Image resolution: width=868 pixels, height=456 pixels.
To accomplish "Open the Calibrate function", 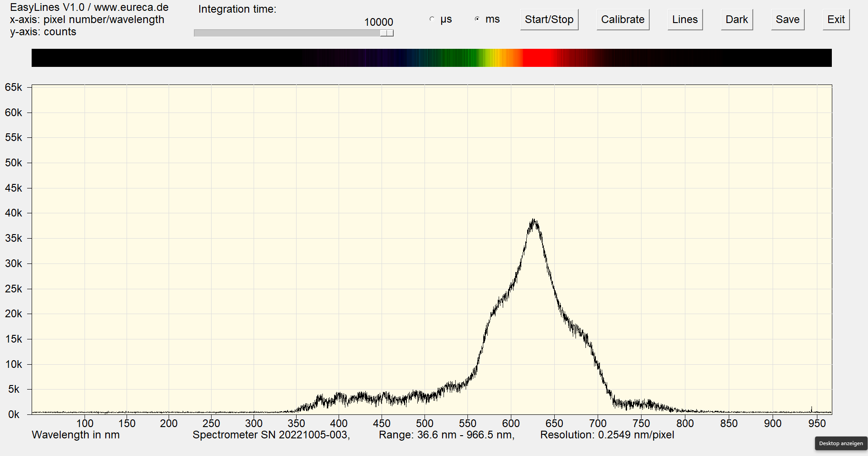I will (623, 20).
